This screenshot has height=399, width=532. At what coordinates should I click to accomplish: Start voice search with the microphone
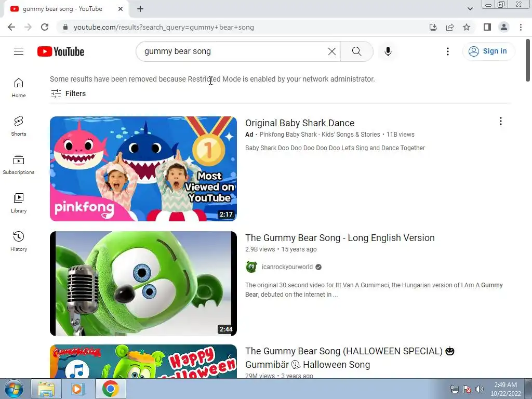coord(388,51)
